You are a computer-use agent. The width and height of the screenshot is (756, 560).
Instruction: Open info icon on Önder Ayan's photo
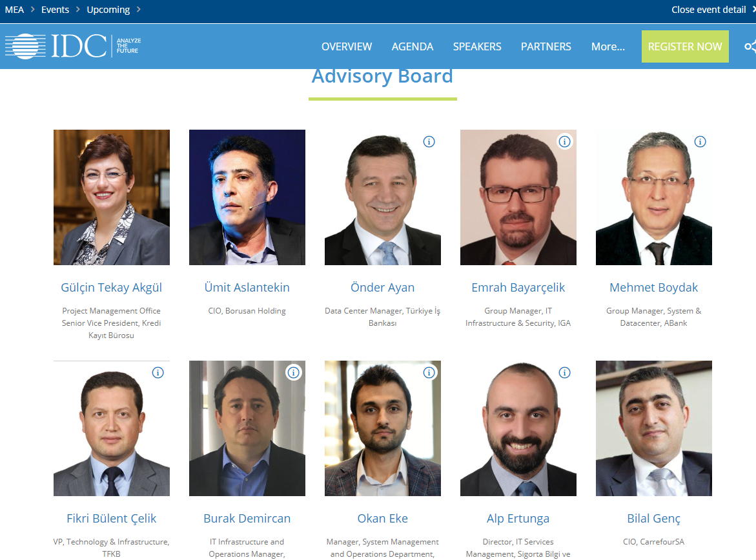(x=429, y=142)
